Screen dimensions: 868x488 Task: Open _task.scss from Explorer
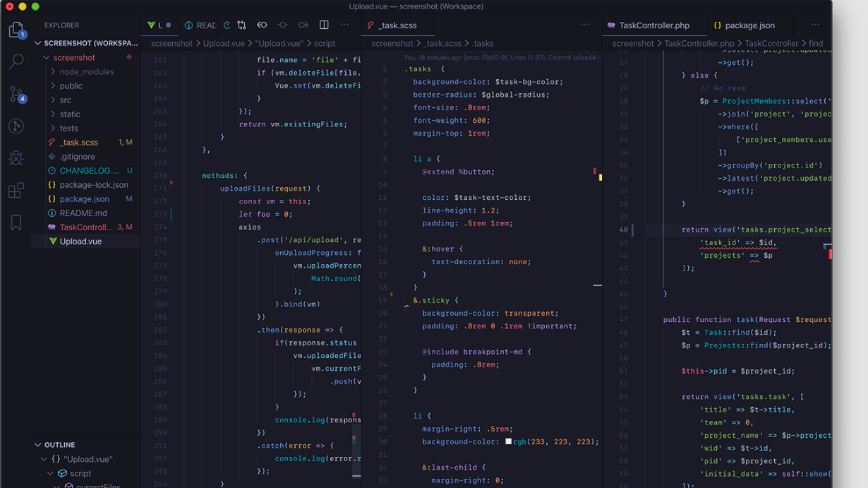(86, 142)
